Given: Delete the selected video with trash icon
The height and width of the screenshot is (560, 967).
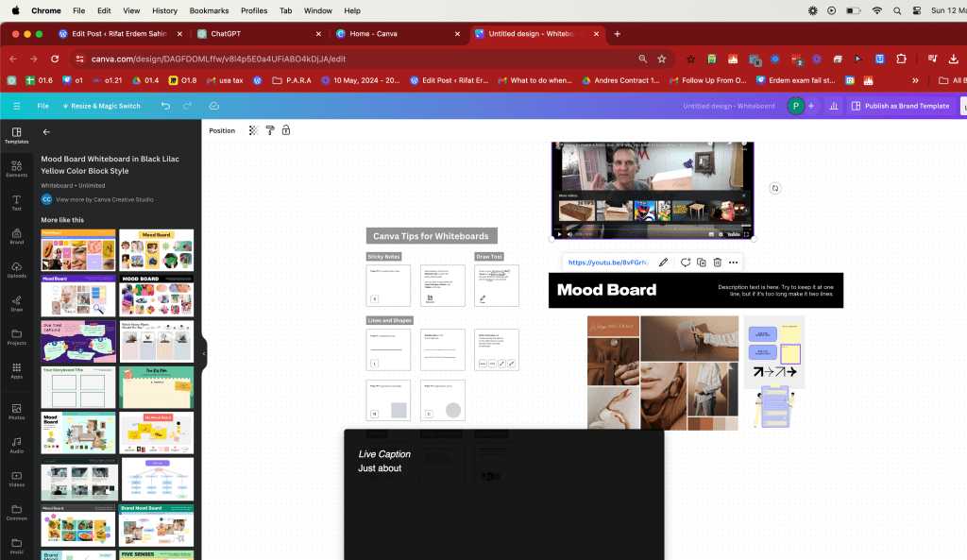Looking at the screenshot, I should click(x=718, y=263).
